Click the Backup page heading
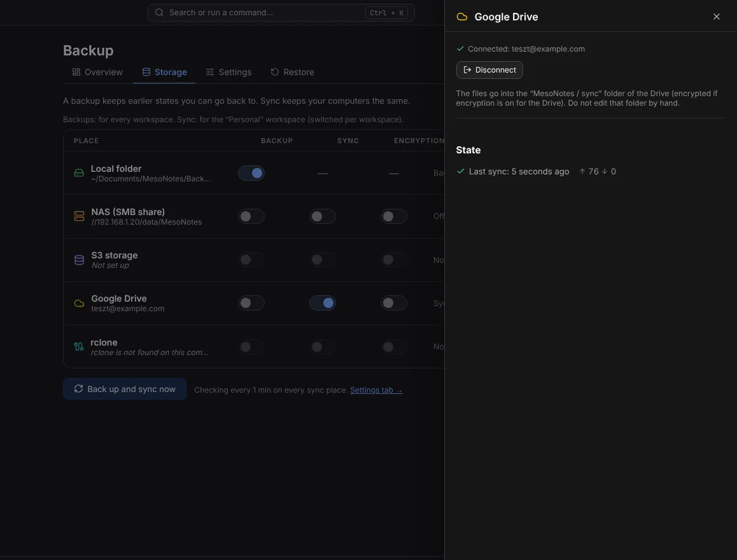This screenshot has width=737, height=560. [x=88, y=50]
